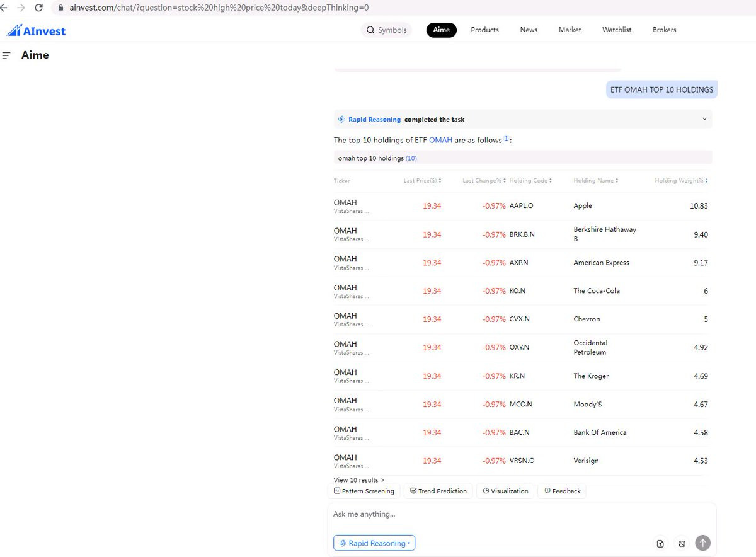Click the AInvest logo
756x557 pixels.
pos(36,30)
